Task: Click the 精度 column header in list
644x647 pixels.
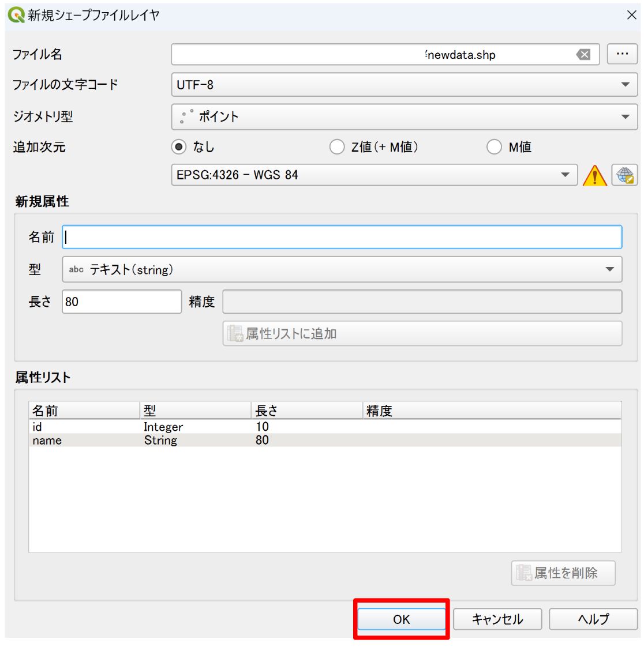Action: point(492,411)
